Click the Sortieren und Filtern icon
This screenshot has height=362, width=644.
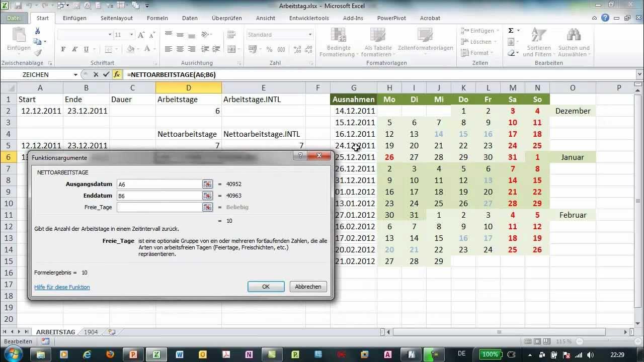click(538, 35)
